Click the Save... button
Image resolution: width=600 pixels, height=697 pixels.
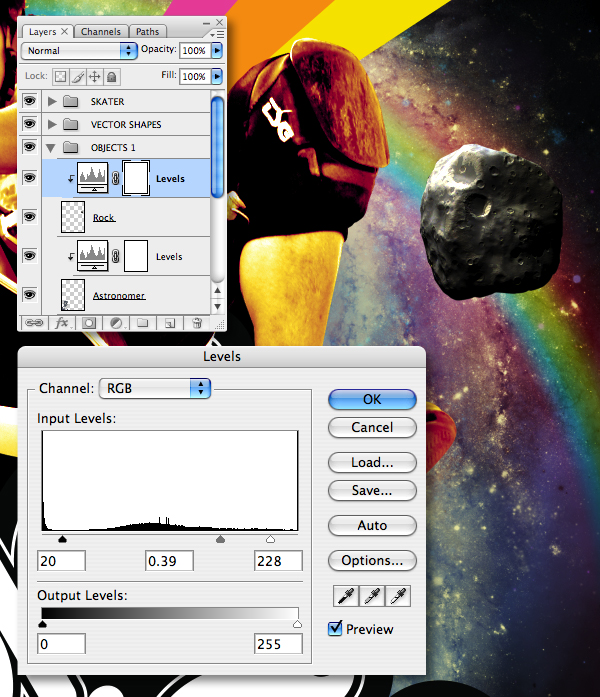pyautogui.click(x=372, y=490)
